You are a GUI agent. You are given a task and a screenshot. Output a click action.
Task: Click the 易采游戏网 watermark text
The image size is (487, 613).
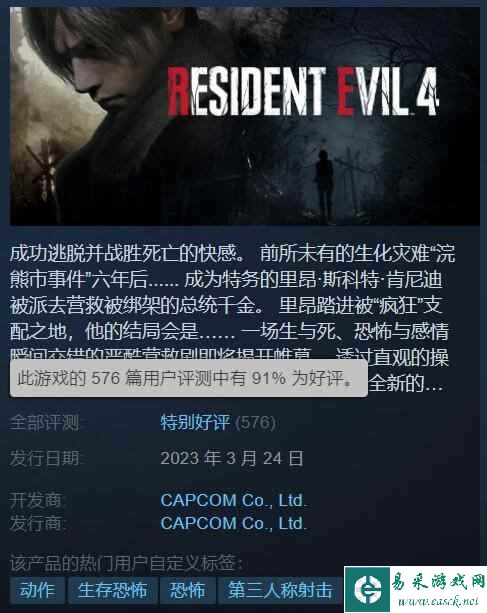click(x=438, y=583)
